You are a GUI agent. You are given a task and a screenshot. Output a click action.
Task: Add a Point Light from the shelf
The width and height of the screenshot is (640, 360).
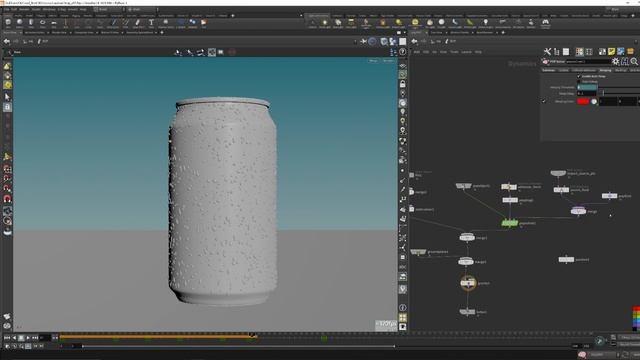(x=325, y=23)
